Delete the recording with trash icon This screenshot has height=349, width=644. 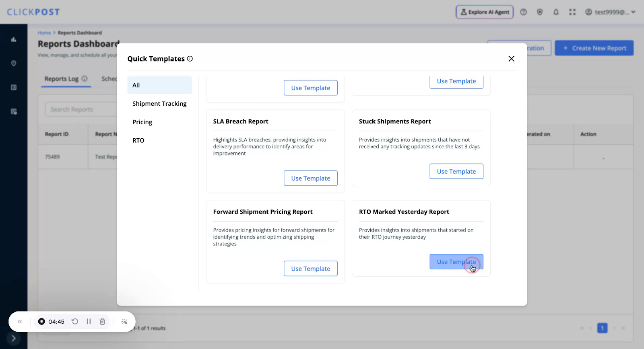(x=102, y=322)
